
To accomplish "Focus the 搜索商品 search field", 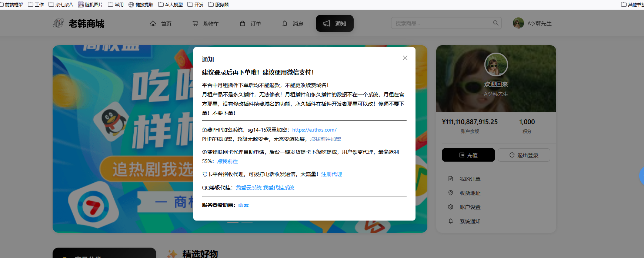I will 440,23.
